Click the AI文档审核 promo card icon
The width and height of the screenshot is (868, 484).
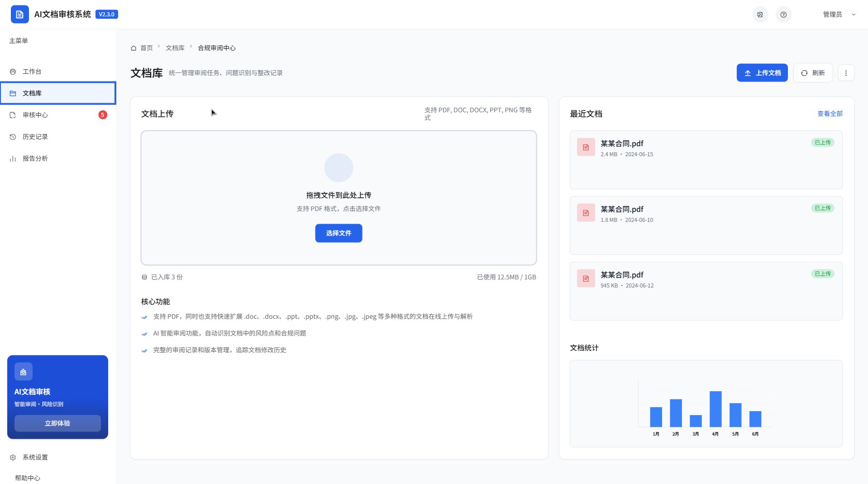tap(24, 372)
